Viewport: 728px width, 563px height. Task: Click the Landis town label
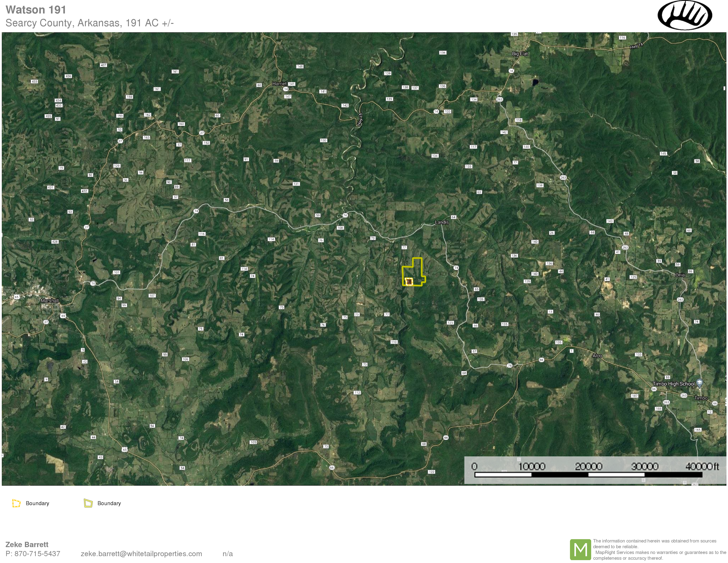441,222
